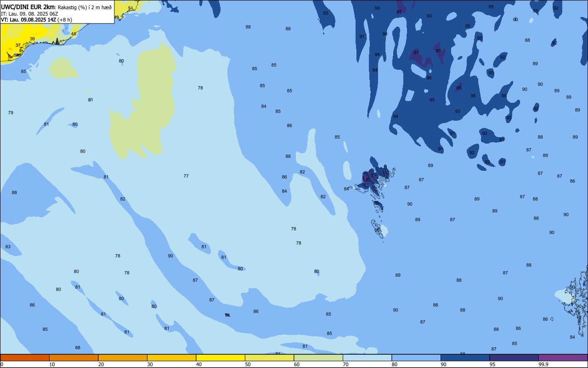Click the 70–80 light blue legend swatch
This screenshot has width=588, height=368.
367,357
